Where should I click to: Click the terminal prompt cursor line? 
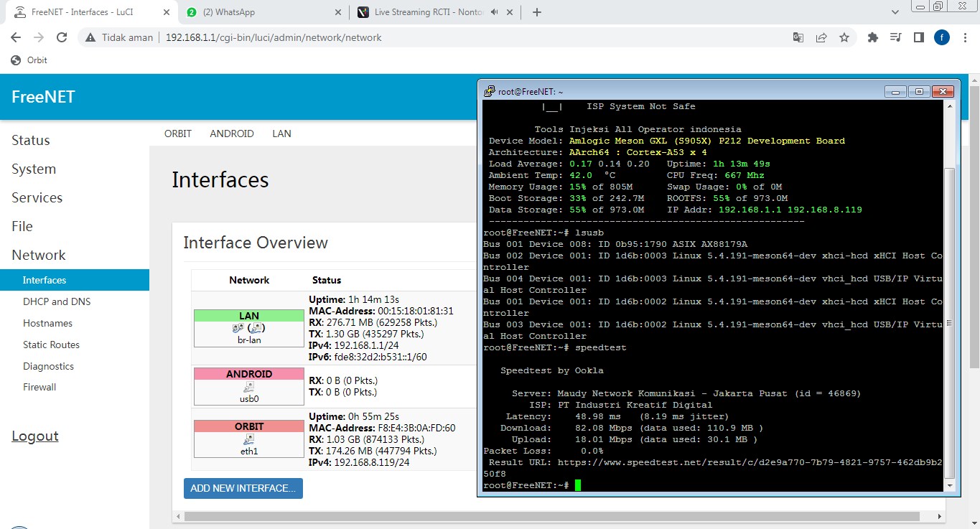[x=532, y=485]
